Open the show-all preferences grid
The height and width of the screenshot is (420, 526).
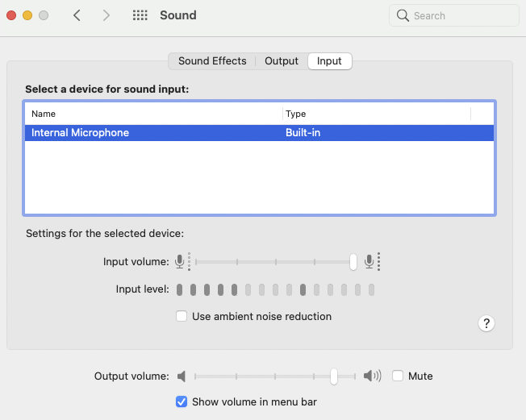pyautogui.click(x=140, y=15)
